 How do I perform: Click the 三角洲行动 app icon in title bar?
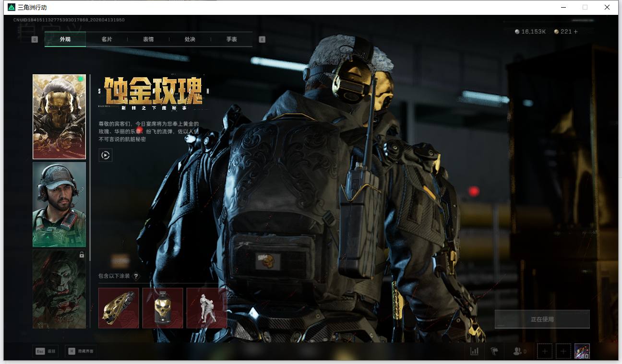coord(12,7)
